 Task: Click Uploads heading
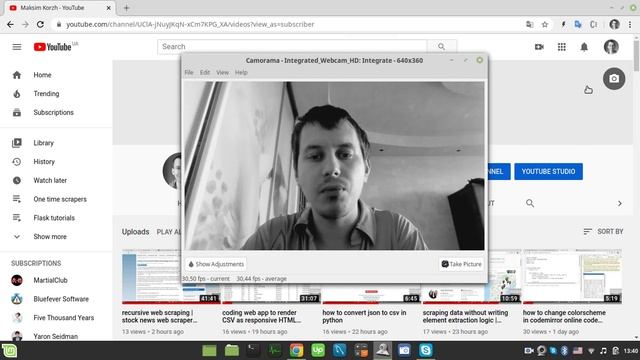[x=136, y=232]
